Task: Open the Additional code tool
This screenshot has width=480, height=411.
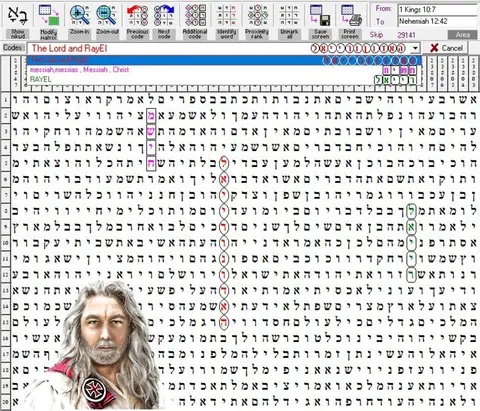Action: point(195,20)
